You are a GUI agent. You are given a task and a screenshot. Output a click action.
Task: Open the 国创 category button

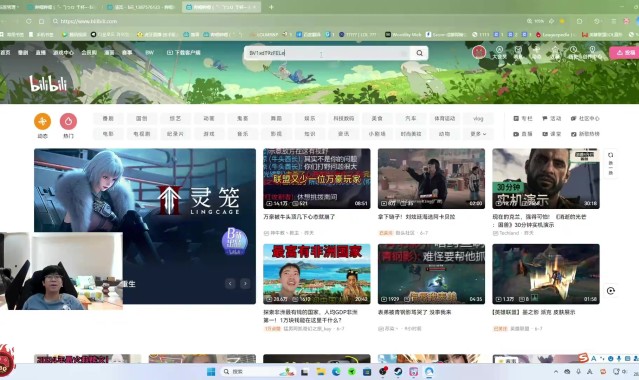(x=141, y=118)
